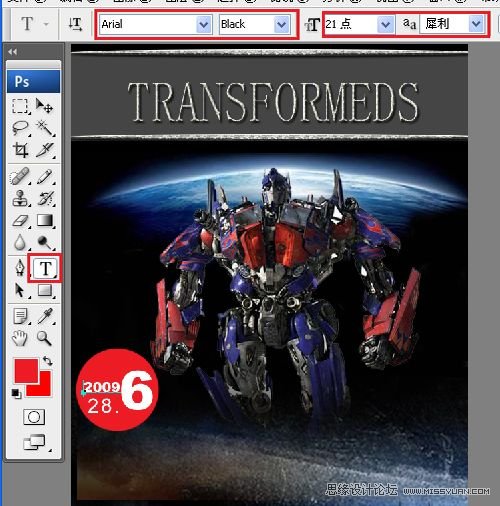Collapse the toolbox with double arrow
500x506 pixels.
[12, 52]
